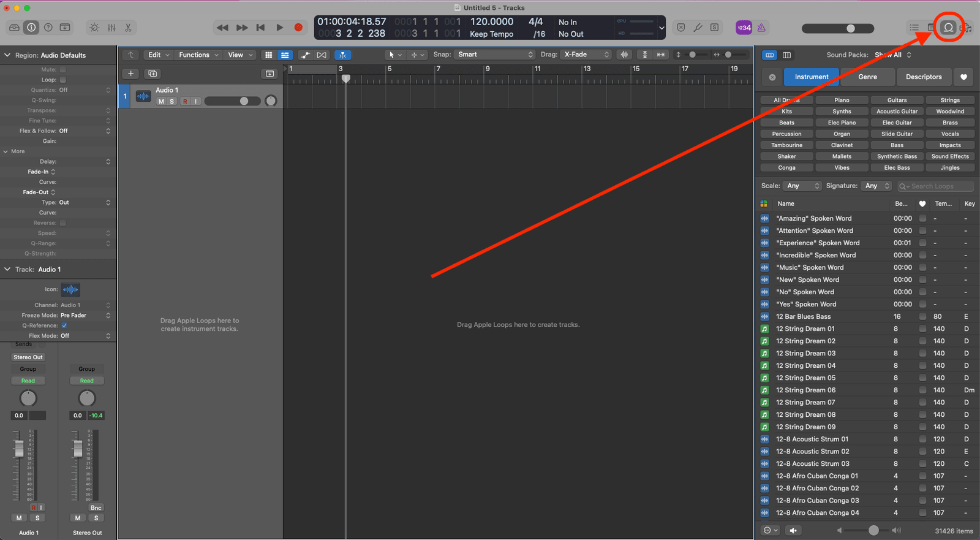Select the Pointer left-click tool menu
This screenshot has height=540, width=980.
pyautogui.click(x=394, y=55)
